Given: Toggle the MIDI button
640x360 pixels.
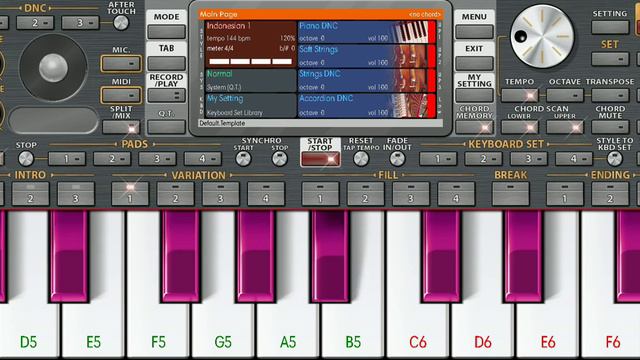Looking at the screenshot, I should point(121,95).
